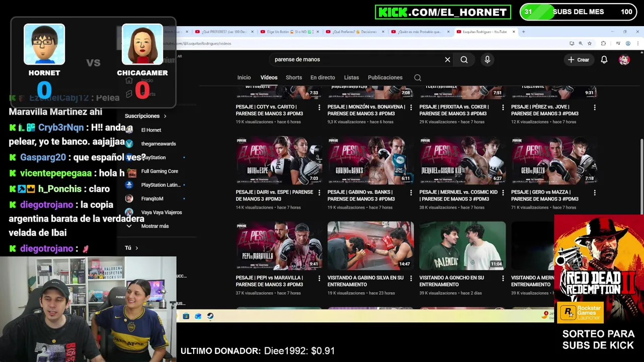Switch to the Shorts channel tab
The image size is (644, 362).
(294, 77)
